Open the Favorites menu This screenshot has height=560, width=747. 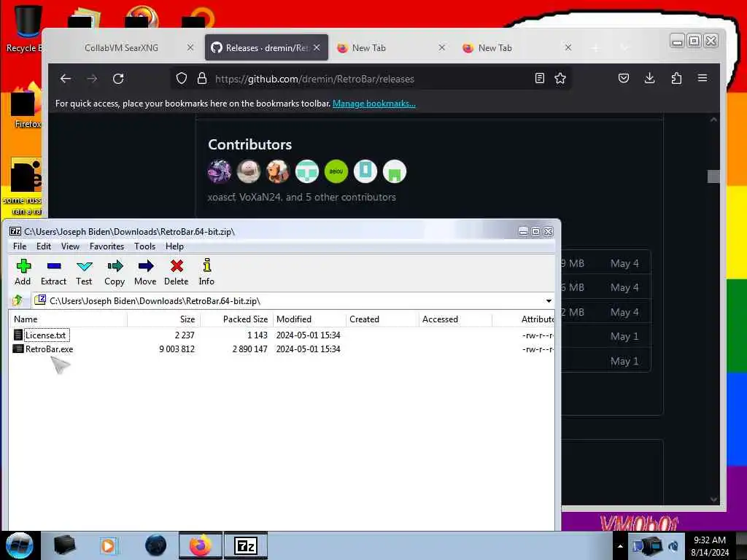107,246
